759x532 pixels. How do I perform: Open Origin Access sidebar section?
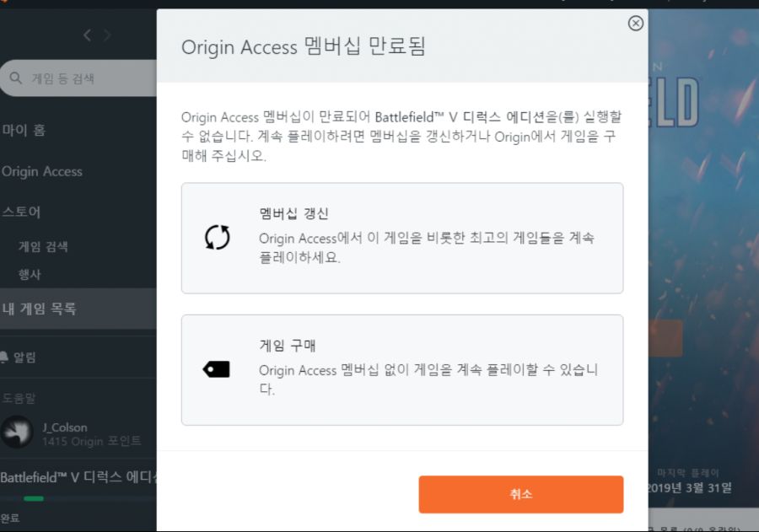(42, 171)
